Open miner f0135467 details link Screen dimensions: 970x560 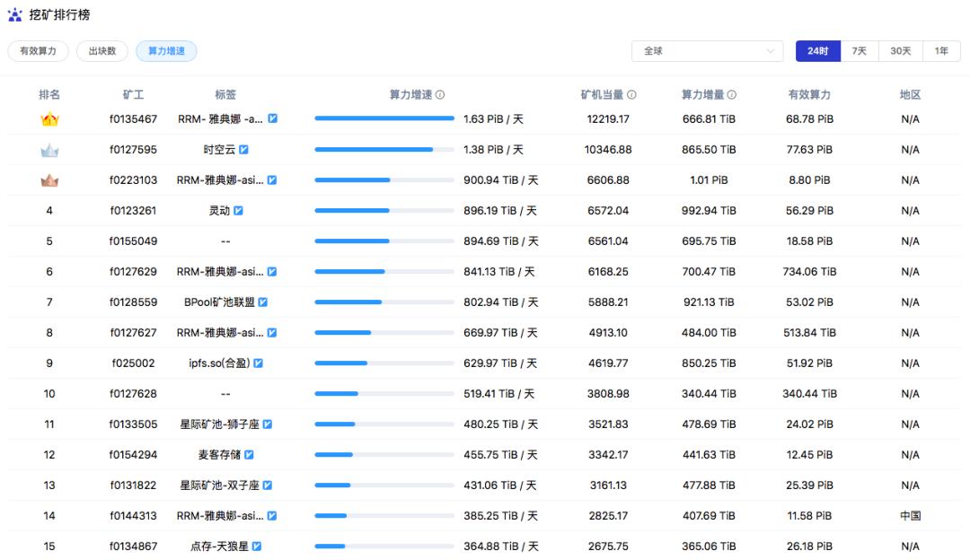[132, 117]
